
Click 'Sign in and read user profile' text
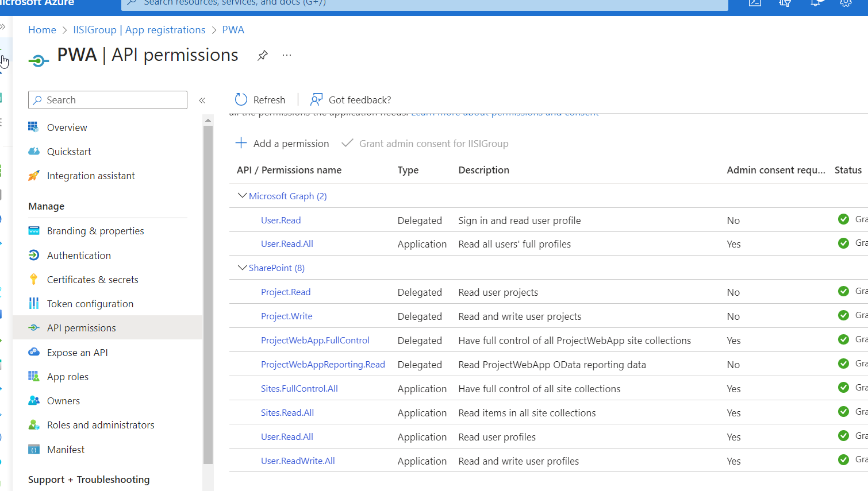tap(520, 221)
